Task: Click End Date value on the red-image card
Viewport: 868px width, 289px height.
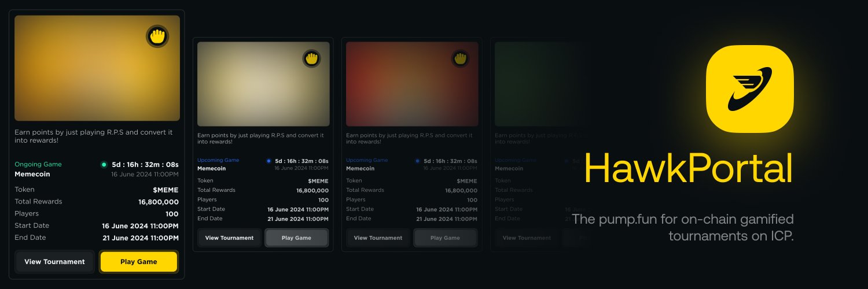Action: tap(447, 219)
